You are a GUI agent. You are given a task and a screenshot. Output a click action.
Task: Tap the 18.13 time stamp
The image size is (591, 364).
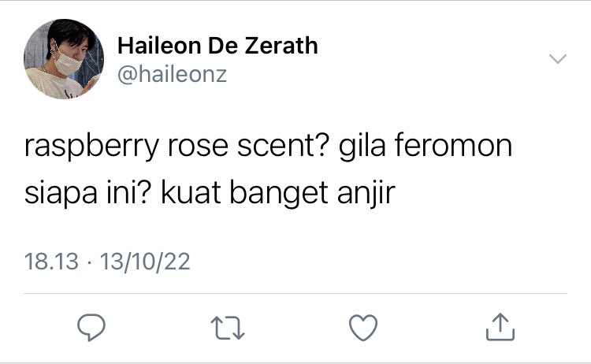click(51, 262)
